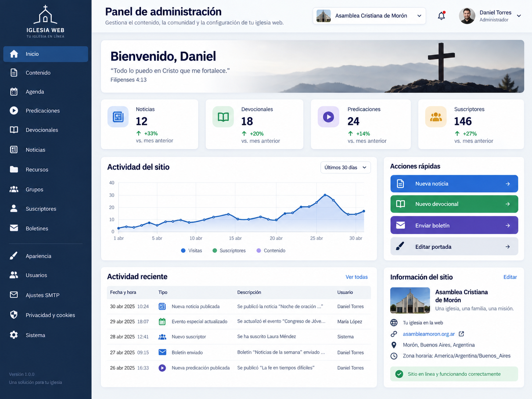Open Apariencia in the sidebar

[x=46, y=256]
